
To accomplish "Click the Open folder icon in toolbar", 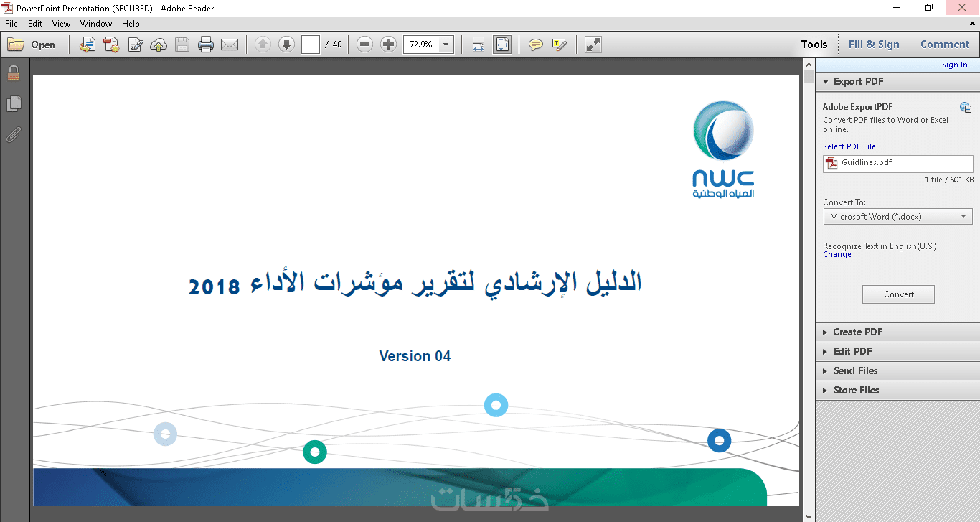I will (x=16, y=45).
